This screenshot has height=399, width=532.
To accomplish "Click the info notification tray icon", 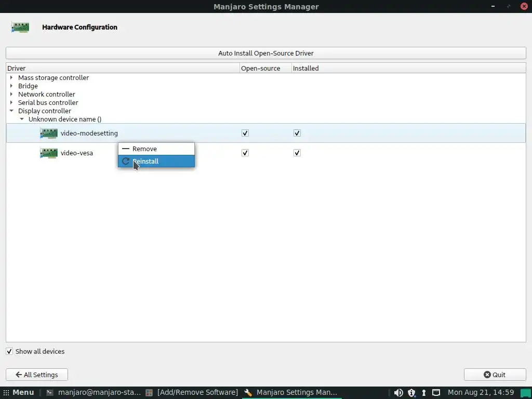I will [411, 393].
